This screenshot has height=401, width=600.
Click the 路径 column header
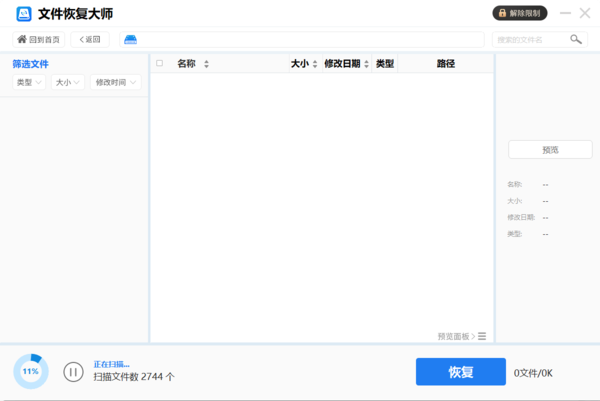445,63
